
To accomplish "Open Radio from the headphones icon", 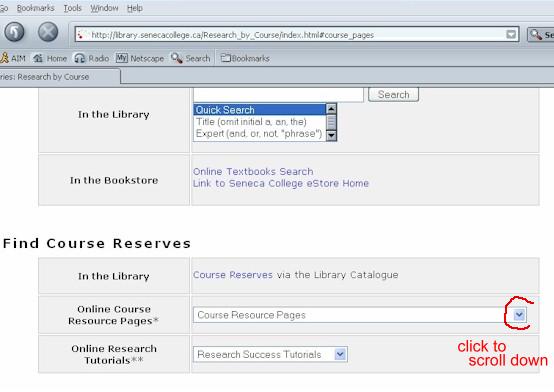I will click(x=92, y=58).
